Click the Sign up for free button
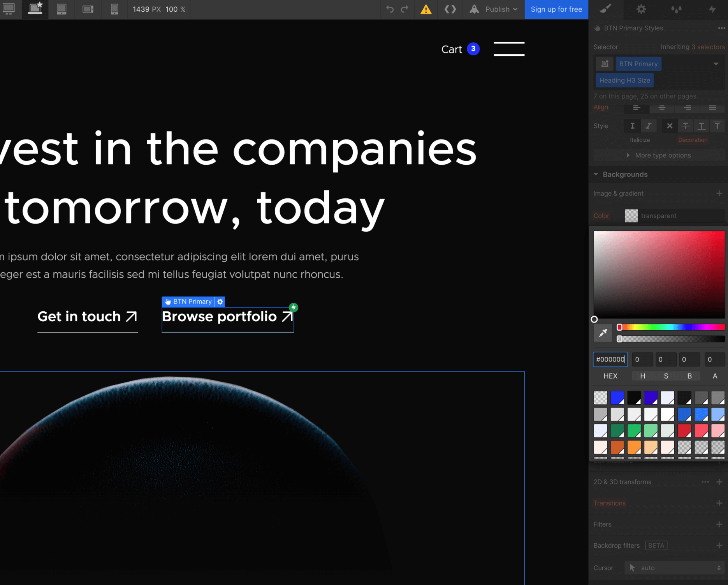728x585 pixels. (x=556, y=9)
